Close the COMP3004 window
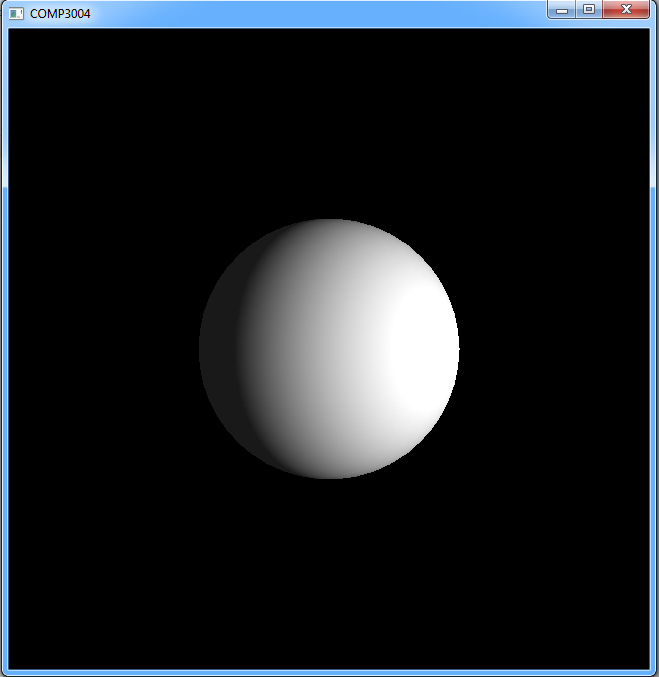 (x=626, y=9)
